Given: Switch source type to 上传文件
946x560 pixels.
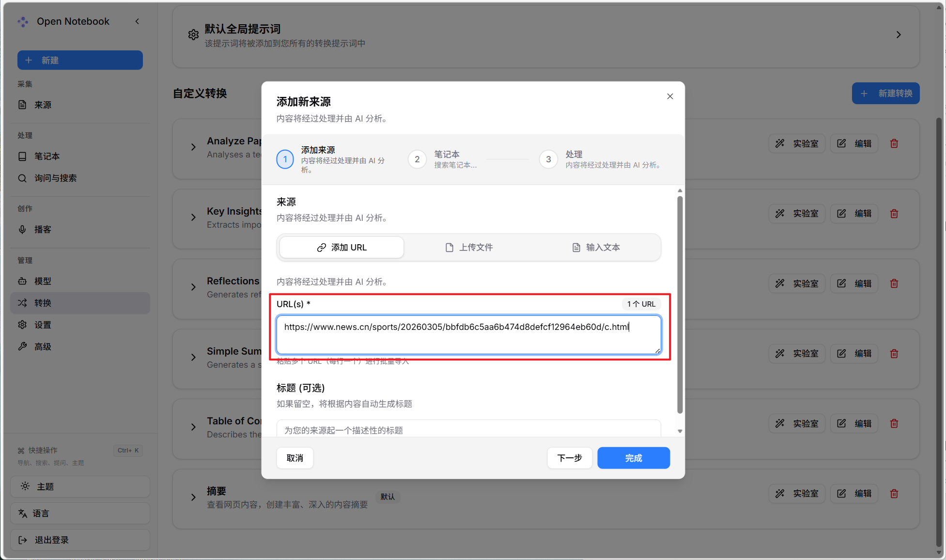Looking at the screenshot, I should click(469, 248).
